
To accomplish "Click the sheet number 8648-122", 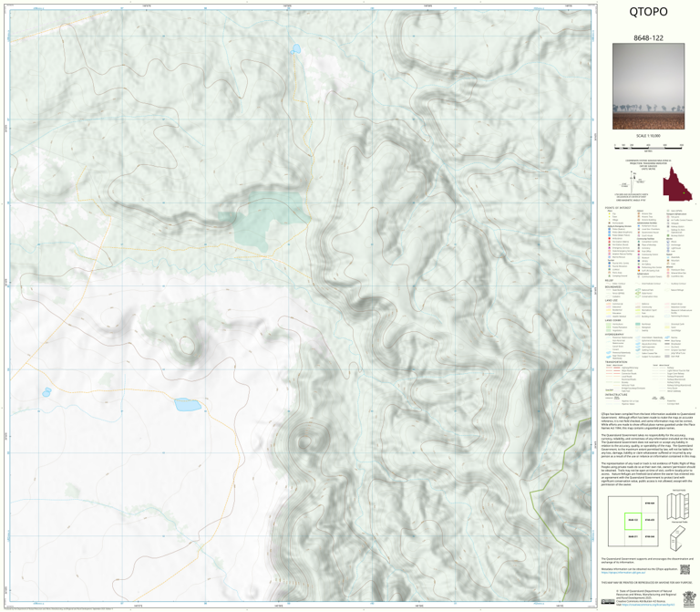I will [x=648, y=38].
